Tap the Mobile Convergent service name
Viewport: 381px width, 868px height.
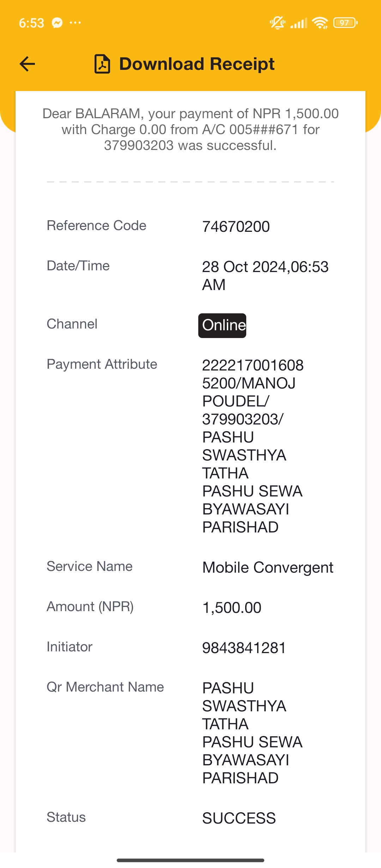(x=268, y=567)
